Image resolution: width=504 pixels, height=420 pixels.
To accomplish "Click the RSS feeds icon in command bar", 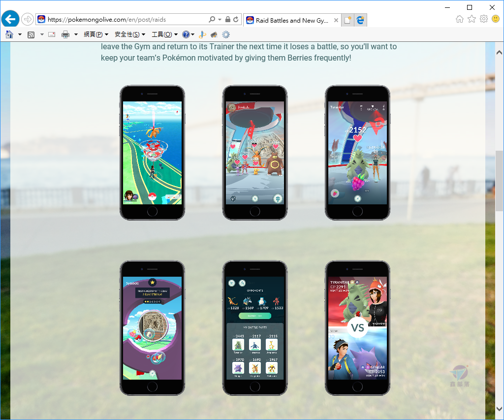I will (x=31, y=35).
